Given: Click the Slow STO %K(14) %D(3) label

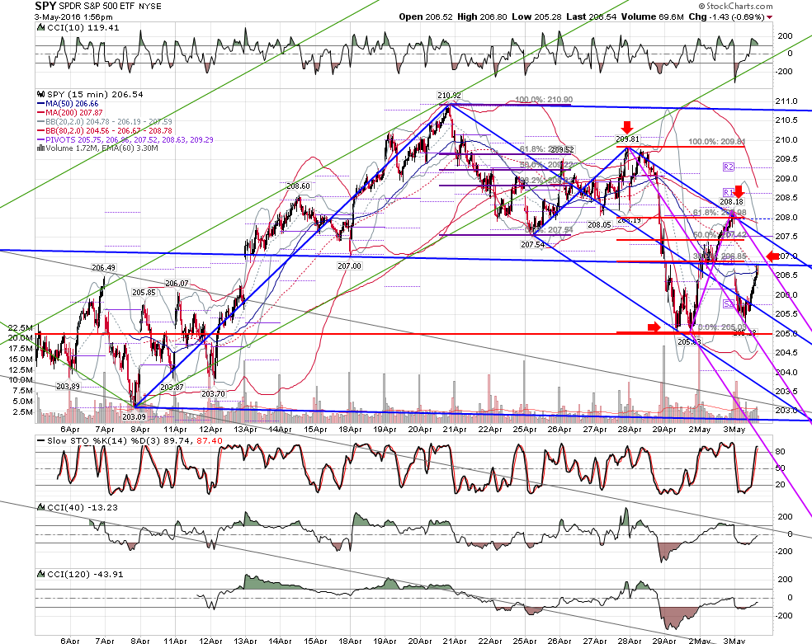Looking at the screenshot, I should coord(104,440).
